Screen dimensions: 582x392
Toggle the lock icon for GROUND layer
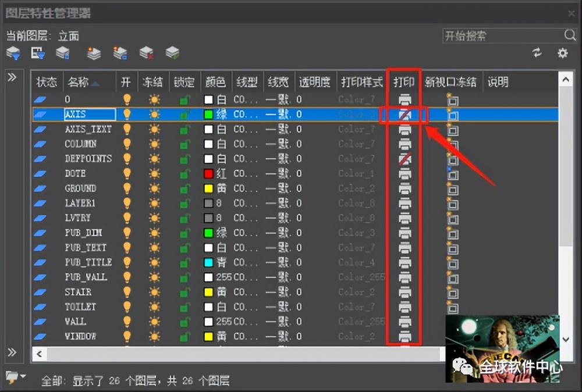pos(184,188)
